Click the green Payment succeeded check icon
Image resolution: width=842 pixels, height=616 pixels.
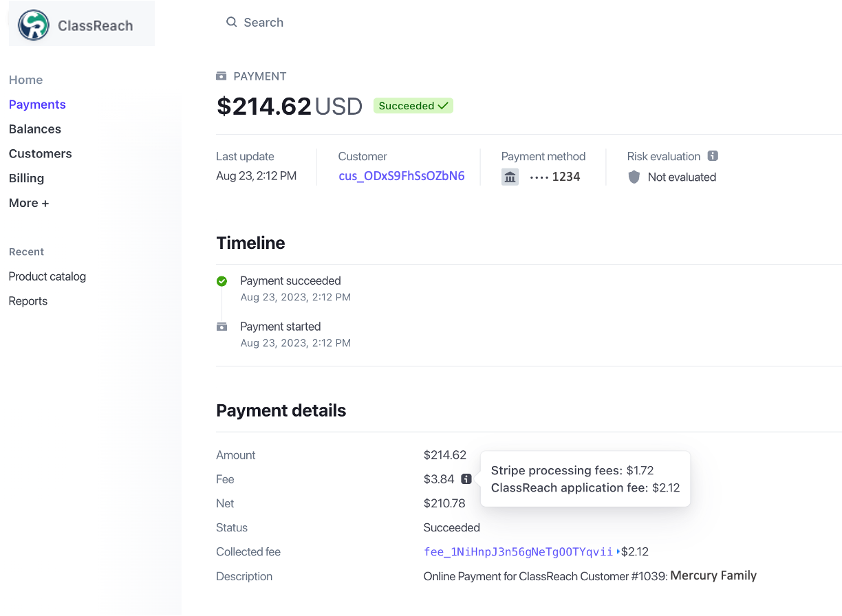(222, 281)
